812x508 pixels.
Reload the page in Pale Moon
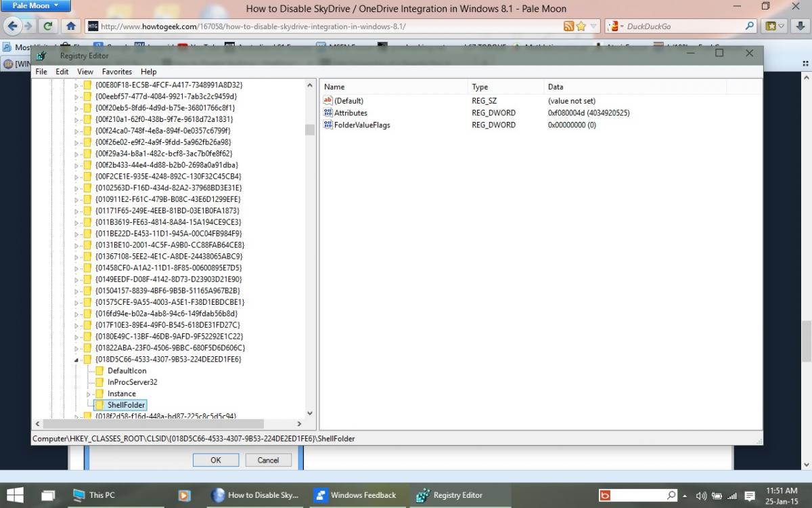pyautogui.click(x=47, y=26)
